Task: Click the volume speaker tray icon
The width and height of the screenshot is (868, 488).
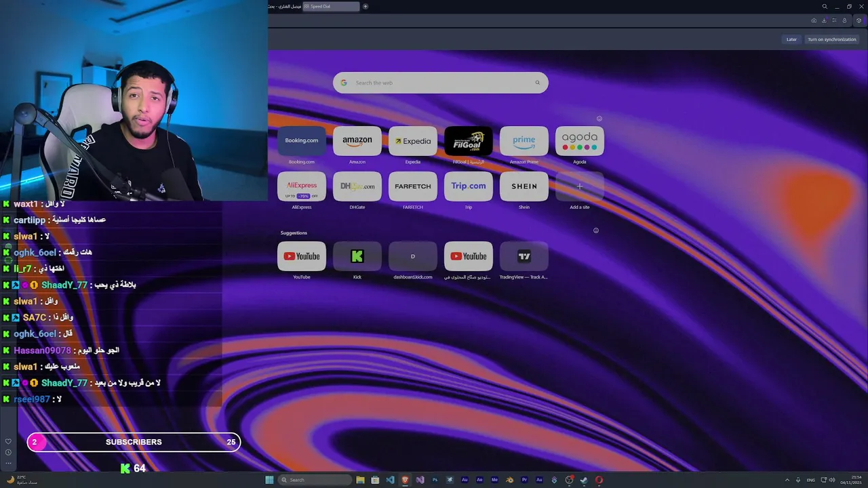Action: point(833,480)
